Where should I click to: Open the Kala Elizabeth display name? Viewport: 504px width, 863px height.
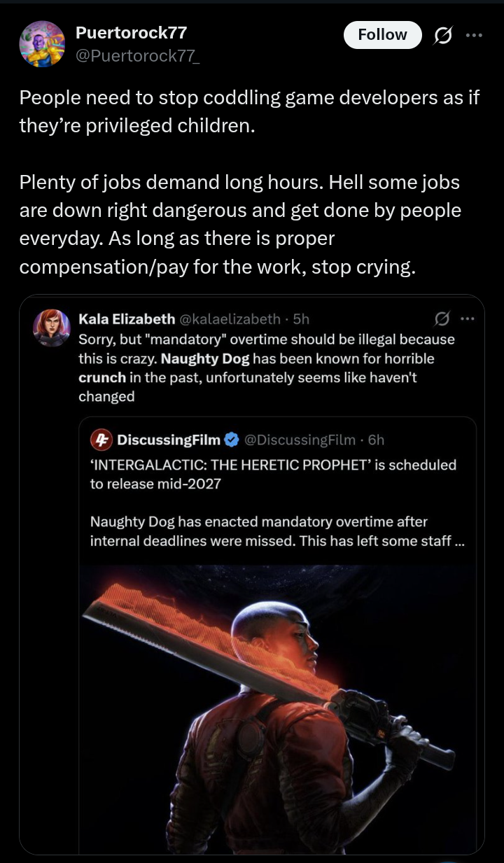click(x=127, y=319)
